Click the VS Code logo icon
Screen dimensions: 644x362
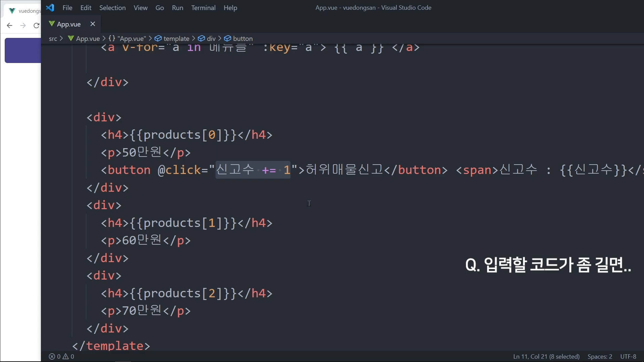coord(50,8)
